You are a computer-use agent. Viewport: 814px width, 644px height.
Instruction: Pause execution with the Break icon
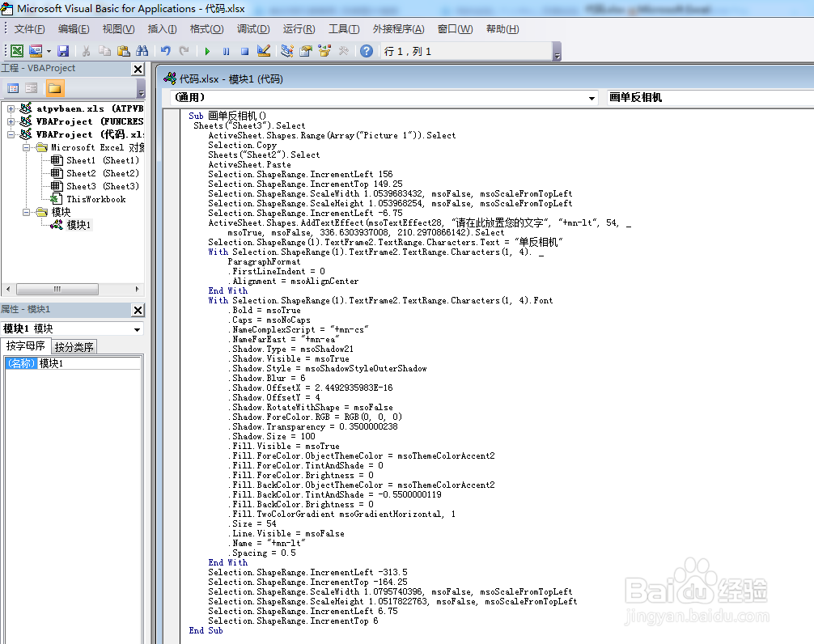tap(227, 51)
